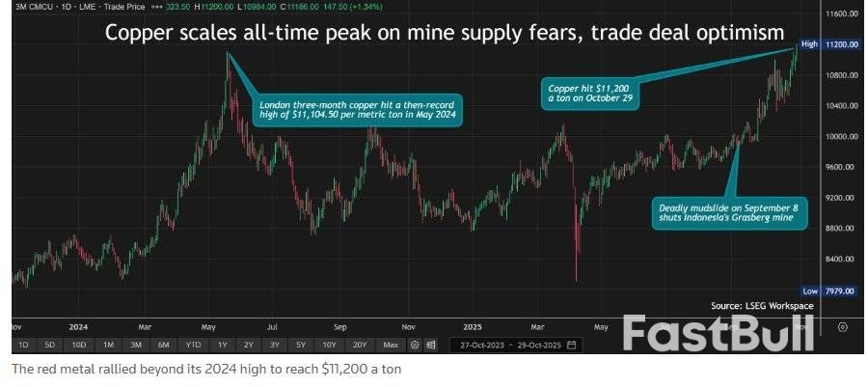Click the axis settings hexagon icon

click(842, 326)
